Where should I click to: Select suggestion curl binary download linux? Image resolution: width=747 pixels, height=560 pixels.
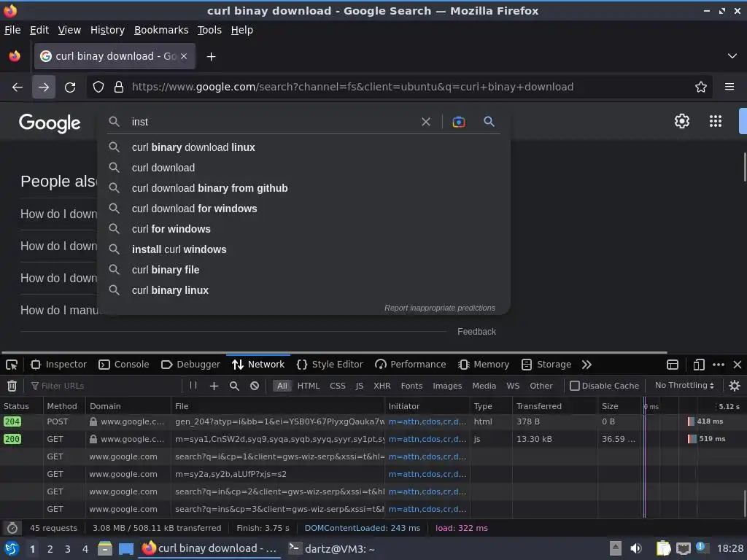[x=304, y=147]
